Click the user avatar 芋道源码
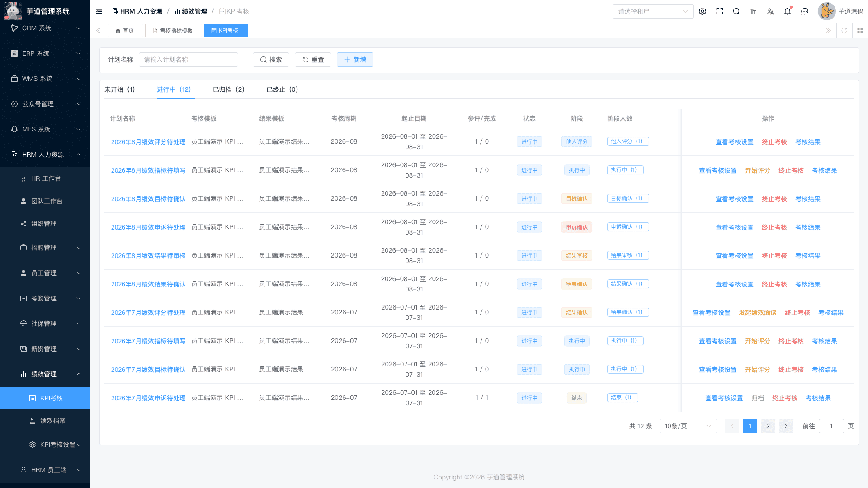Viewport: 868px width, 488px height. tap(840, 11)
